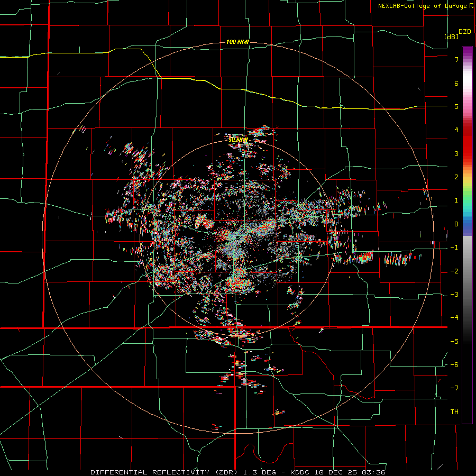This screenshot has width=476, height=476.
Task: Click the radar site center marker
Action: (237, 237)
